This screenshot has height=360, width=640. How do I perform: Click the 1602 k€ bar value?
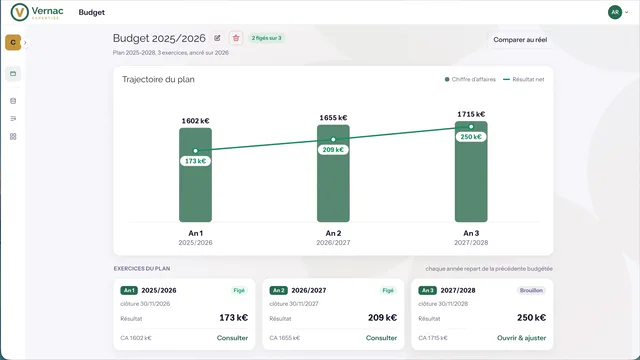tap(196, 121)
